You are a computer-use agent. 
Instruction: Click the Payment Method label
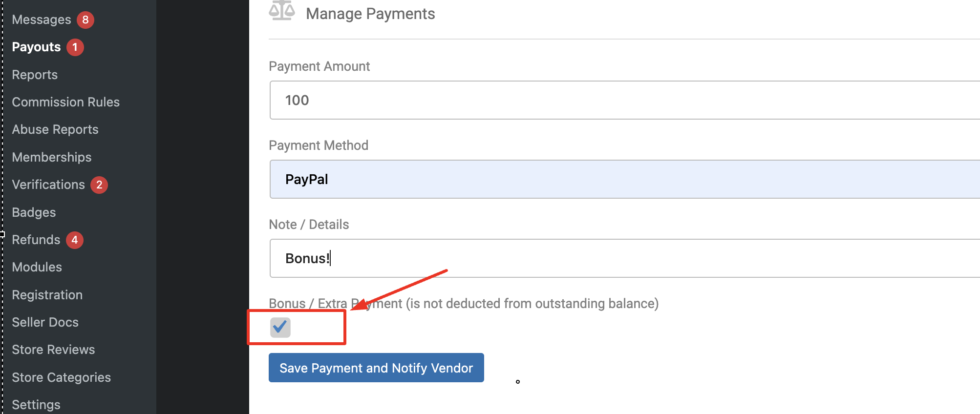coord(319,145)
